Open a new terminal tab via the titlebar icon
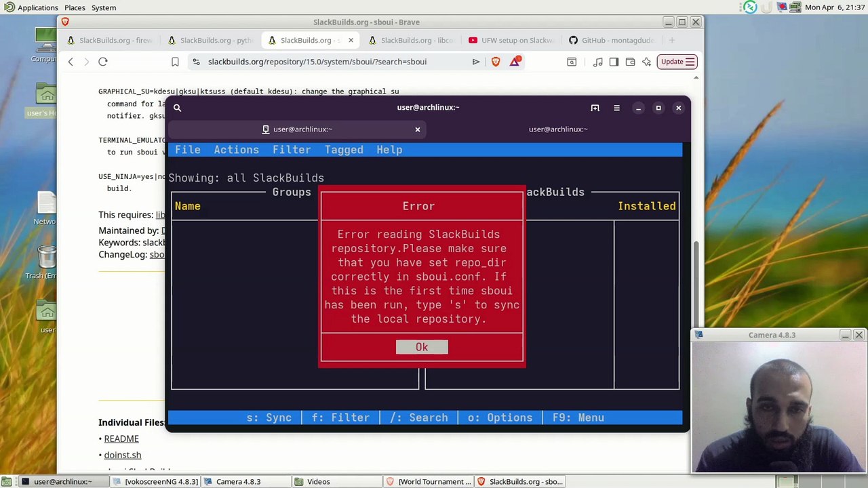Image resolution: width=868 pixels, height=488 pixels. click(595, 108)
